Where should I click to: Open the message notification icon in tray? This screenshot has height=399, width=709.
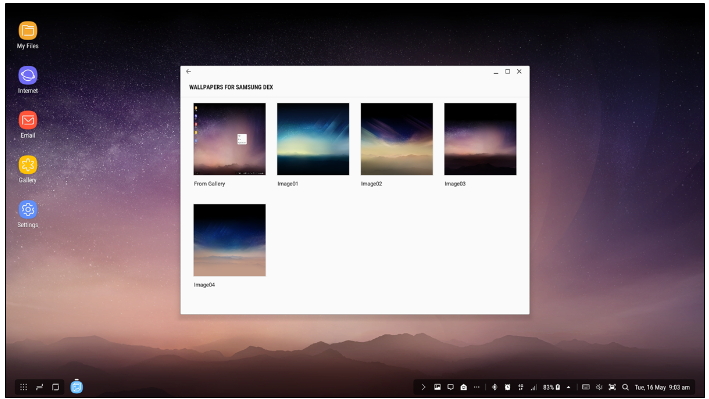click(x=450, y=387)
